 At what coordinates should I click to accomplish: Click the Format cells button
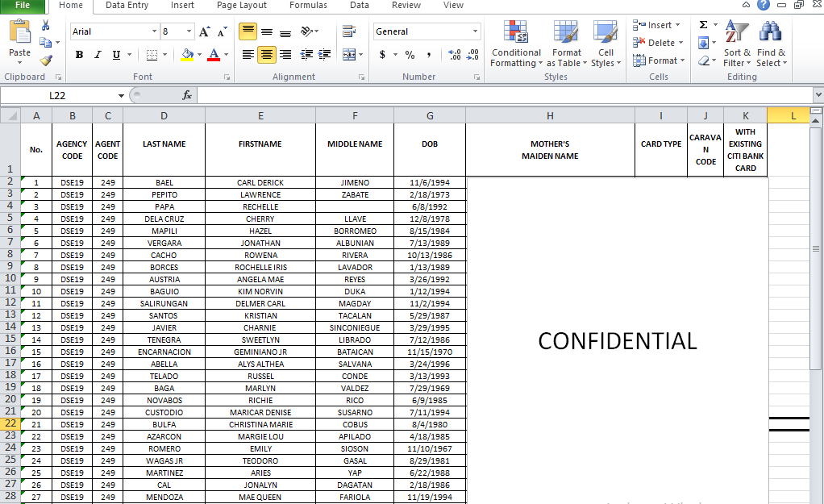click(659, 60)
